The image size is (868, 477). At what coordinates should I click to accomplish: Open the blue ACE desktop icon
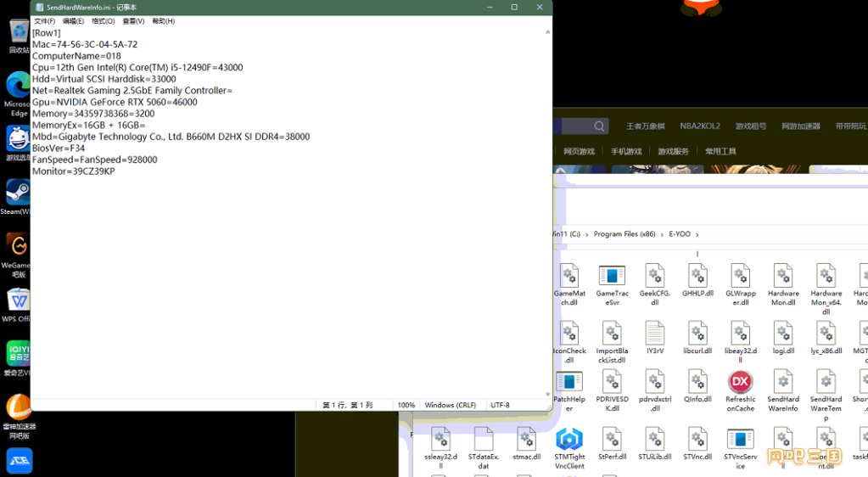[20, 461]
